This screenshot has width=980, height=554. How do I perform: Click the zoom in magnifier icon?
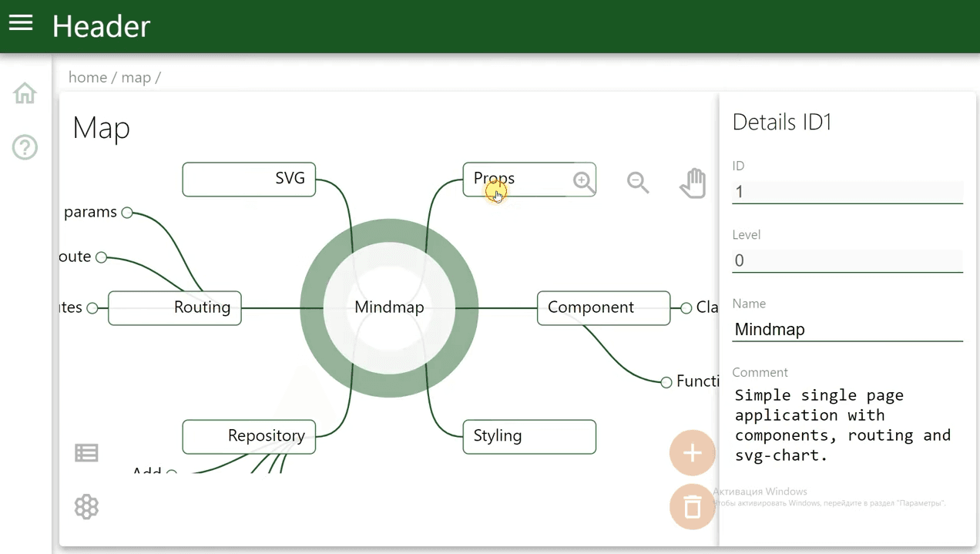click(x=583, y=182)
